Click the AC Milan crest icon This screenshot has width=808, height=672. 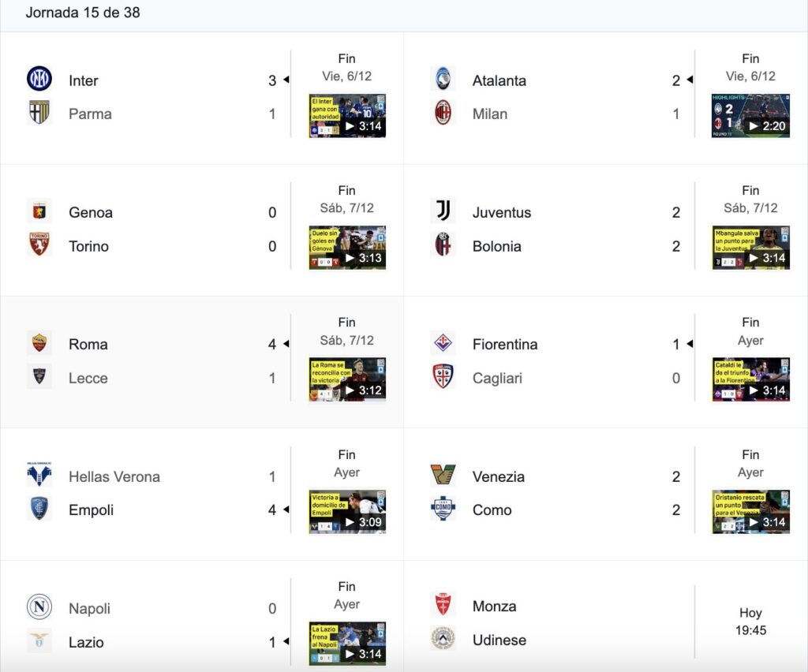pos(443,113)
